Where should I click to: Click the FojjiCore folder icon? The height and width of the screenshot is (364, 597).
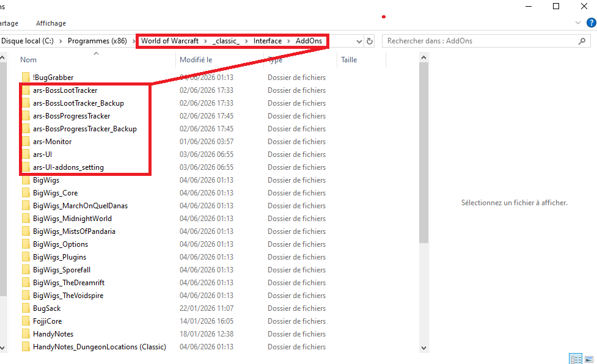tap(26, 321)
